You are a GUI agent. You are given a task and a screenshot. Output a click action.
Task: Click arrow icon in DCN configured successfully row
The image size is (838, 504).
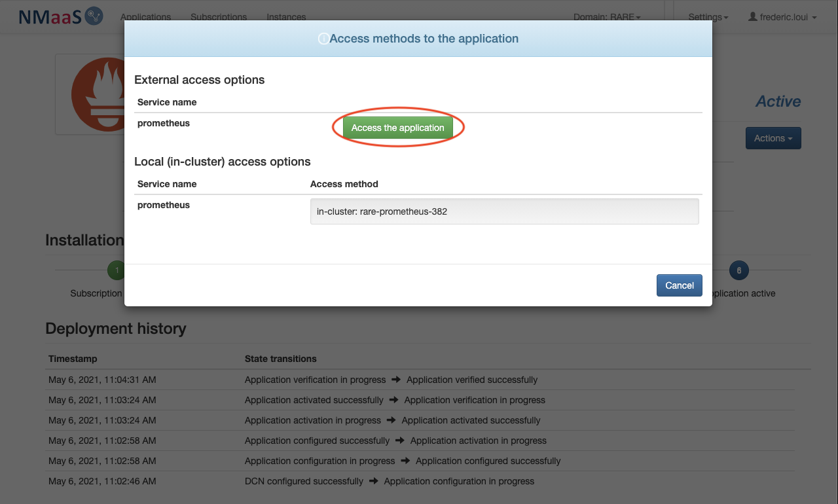pyautogui.click(x=374, y=481)
